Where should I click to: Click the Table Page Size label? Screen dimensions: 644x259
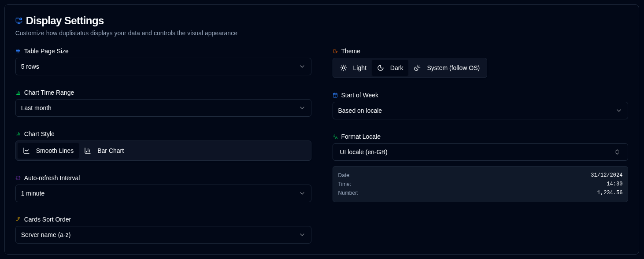46,51
